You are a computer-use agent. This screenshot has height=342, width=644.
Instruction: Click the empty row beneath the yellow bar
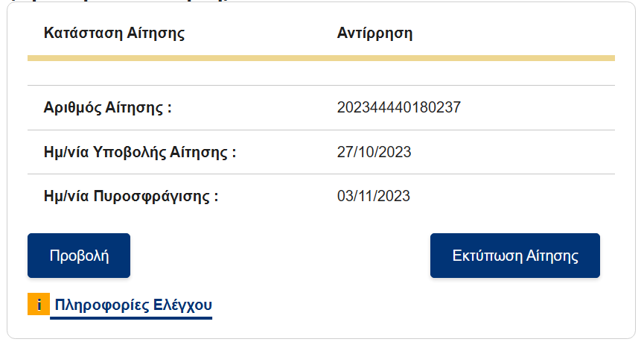(321, 73)
